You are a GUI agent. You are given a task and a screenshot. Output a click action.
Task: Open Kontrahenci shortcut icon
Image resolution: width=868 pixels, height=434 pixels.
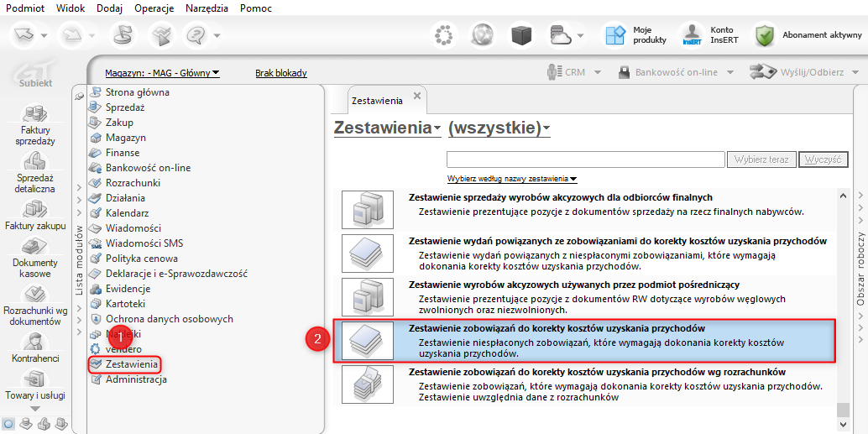coord(35,342)
